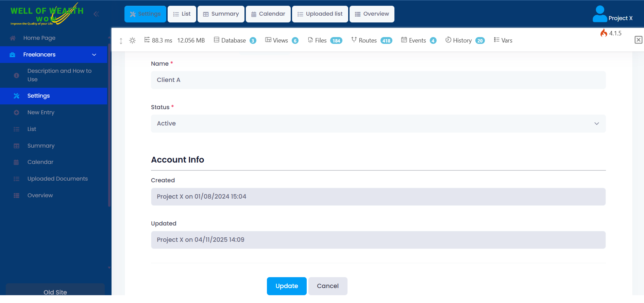Click the Uploaded Documents list icon
Image resolution: width=644 pixels, height=303 pixels.
(16, 179)
